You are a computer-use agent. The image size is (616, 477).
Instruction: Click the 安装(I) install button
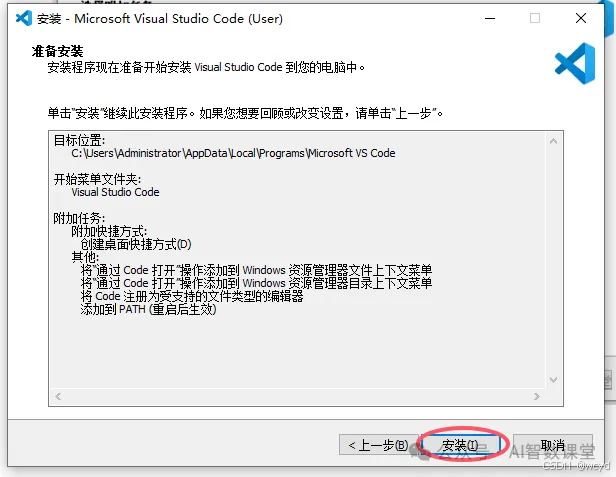[461, 445]
